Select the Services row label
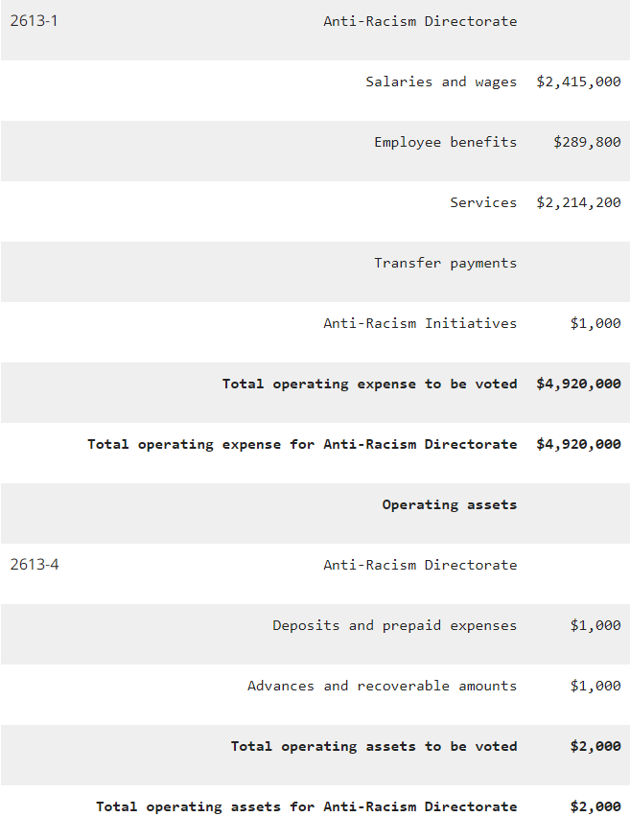Screen dimensions: 630x840 (483, 202)
